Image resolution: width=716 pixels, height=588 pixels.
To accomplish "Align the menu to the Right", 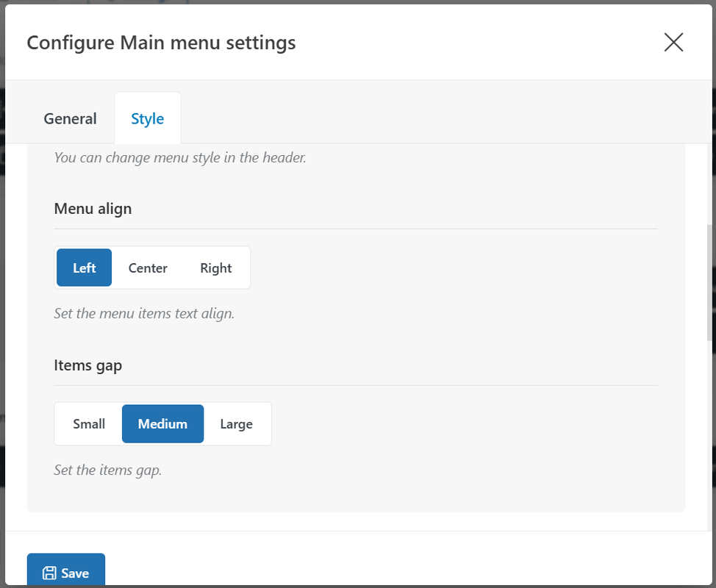I will point(215,268).
